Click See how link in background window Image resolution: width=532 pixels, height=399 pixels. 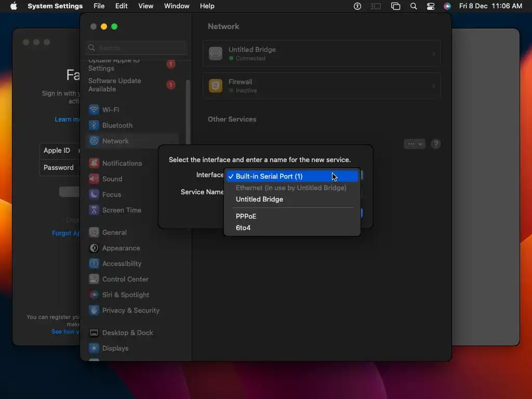click(65, 331)
